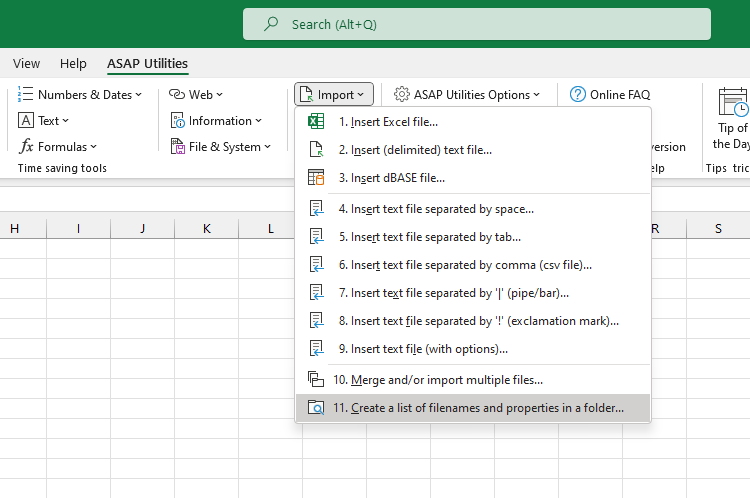Choose Create a list of filenames and properties
This screenshot has width=750, height=498.
pyautogui.click(x=473, y=408)
